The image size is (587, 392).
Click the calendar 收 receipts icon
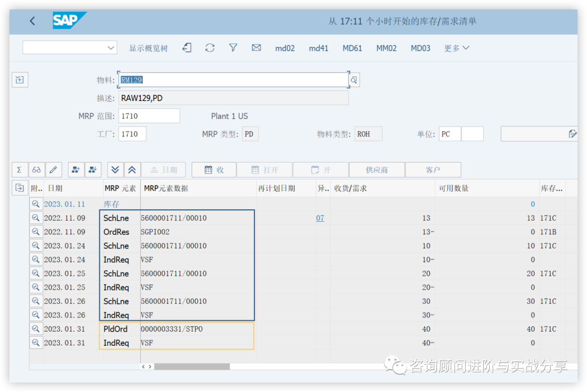(214, 170)
